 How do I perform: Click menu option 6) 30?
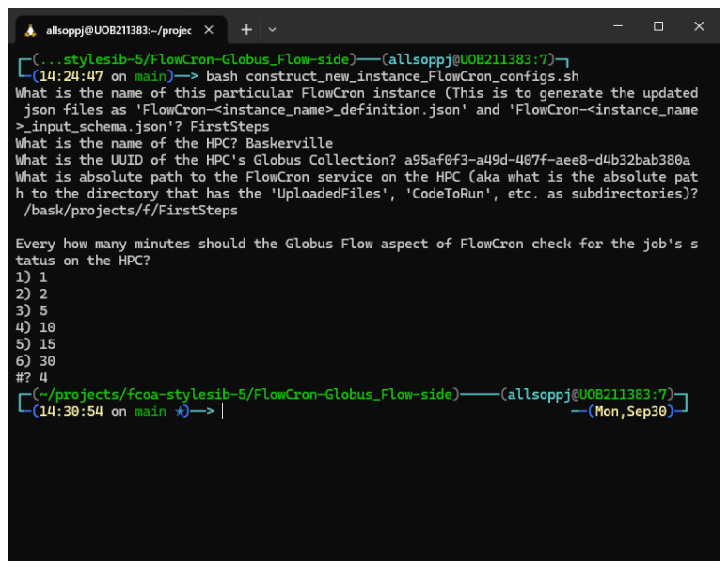click(36, 361)
